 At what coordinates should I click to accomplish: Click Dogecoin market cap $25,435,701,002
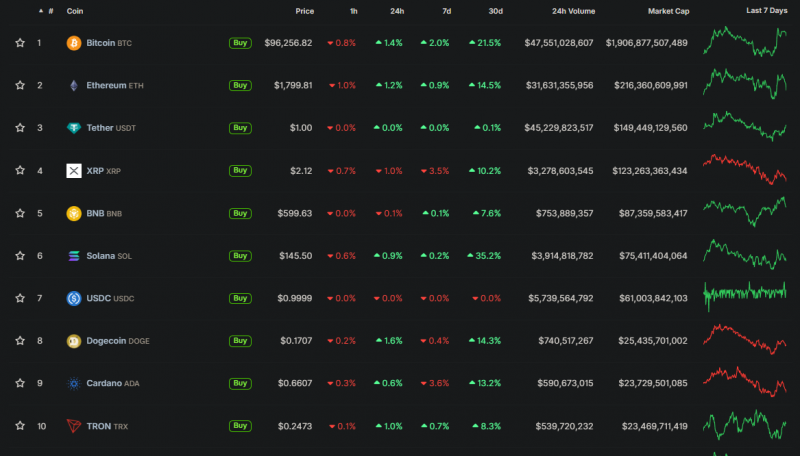tap(653, 340)
